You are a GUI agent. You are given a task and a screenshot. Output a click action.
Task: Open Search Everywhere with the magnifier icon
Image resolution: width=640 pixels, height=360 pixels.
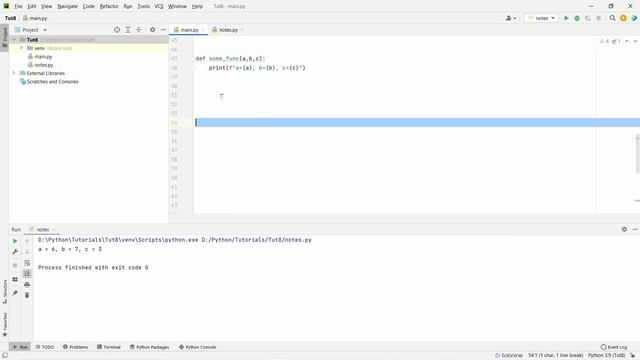612,18
